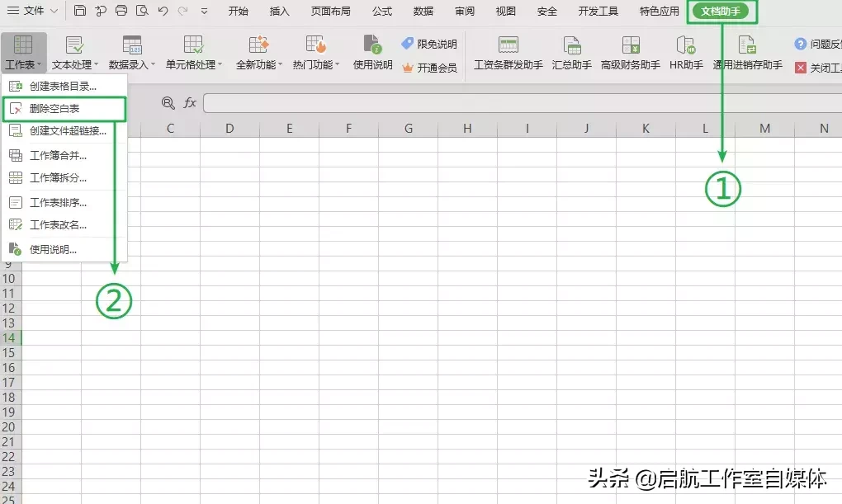
Task: Choose 使用说明 from the dropdown menu
Action: 64,250
